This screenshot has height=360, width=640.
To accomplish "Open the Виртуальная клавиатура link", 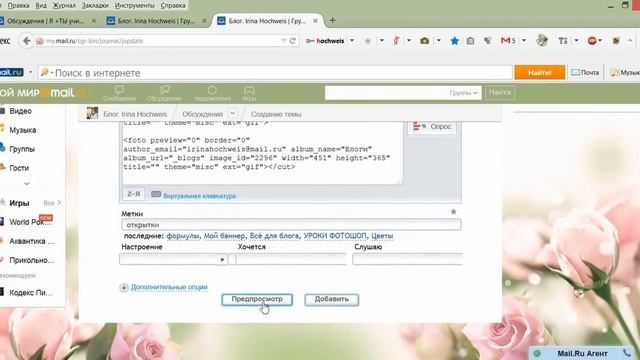I will (199, 196).
